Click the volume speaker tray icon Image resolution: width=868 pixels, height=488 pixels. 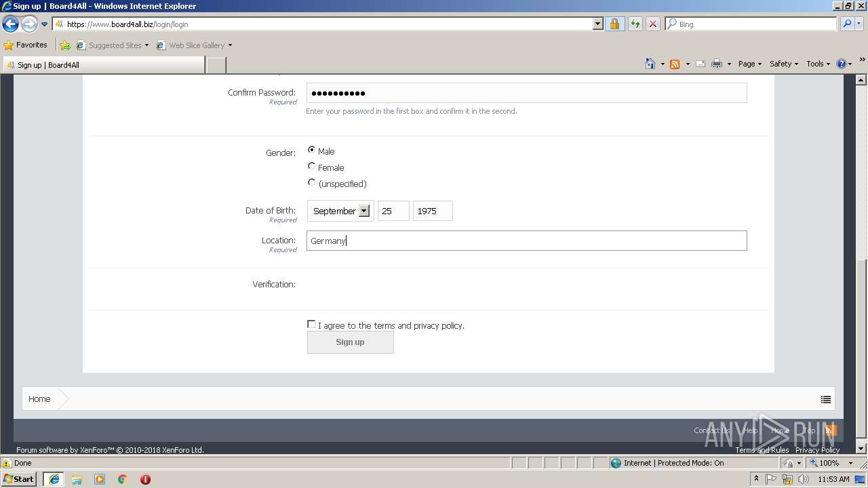(804, 479)
